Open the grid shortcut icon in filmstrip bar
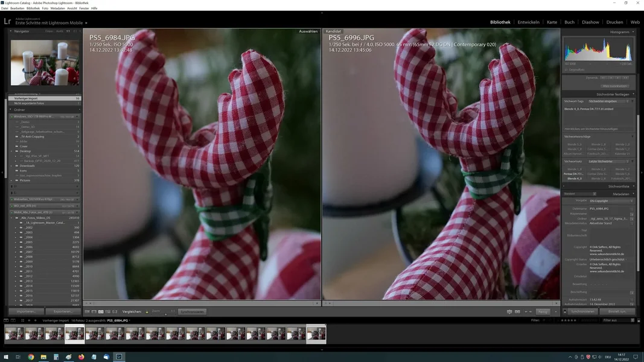The width and height of the screenshot is (644, 362). 22,320
